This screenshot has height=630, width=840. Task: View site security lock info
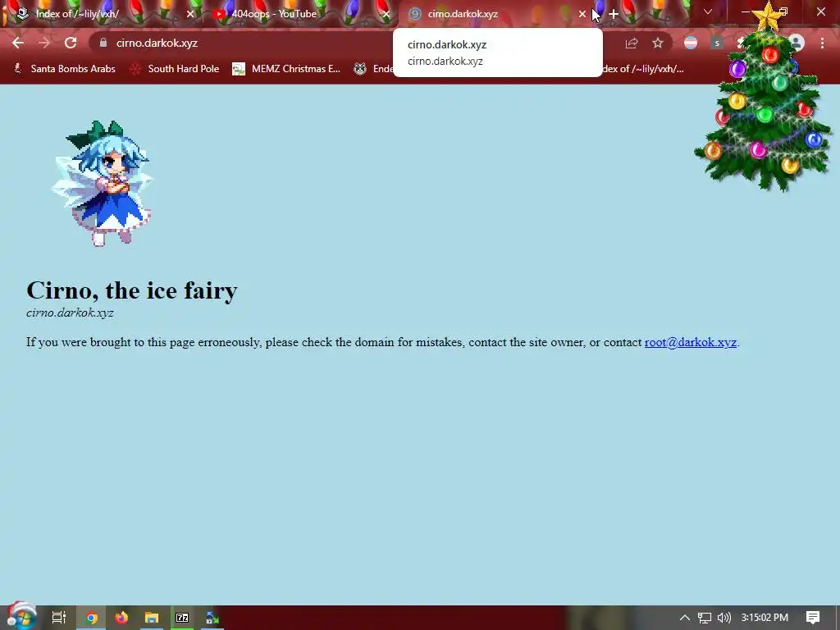click(103, 43)
